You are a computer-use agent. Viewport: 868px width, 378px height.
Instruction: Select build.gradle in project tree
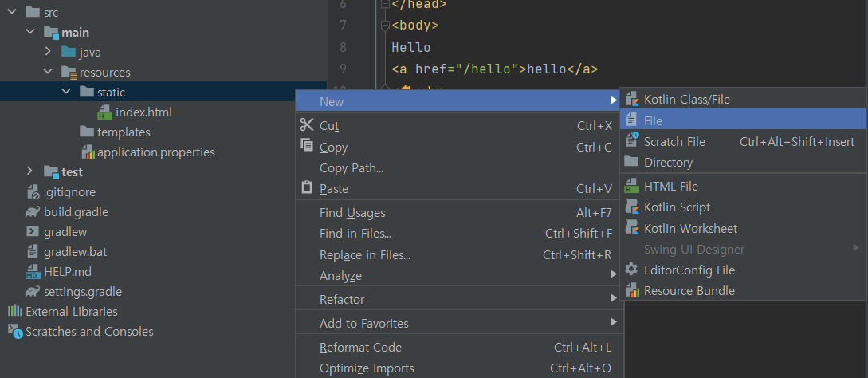pos(76,211)
